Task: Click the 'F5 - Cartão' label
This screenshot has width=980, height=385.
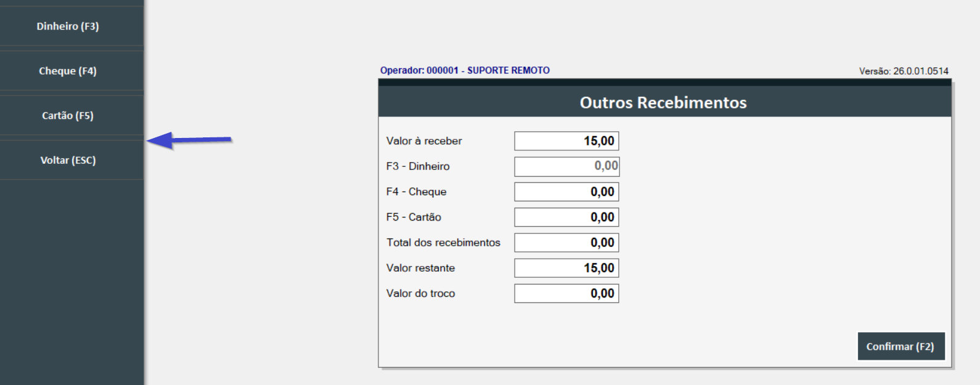Action: point(414,217)
